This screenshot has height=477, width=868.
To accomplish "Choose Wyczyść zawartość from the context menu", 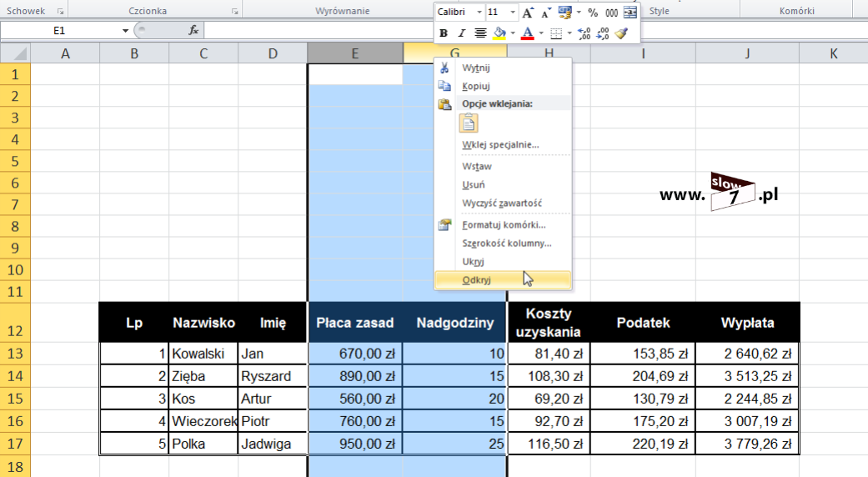I will tap(503, 203).
